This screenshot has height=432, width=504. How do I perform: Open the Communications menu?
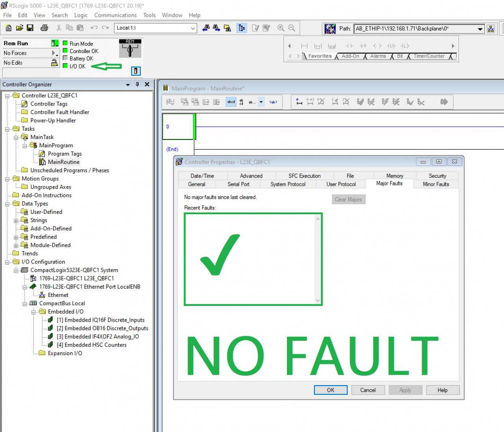click(115, 15)
